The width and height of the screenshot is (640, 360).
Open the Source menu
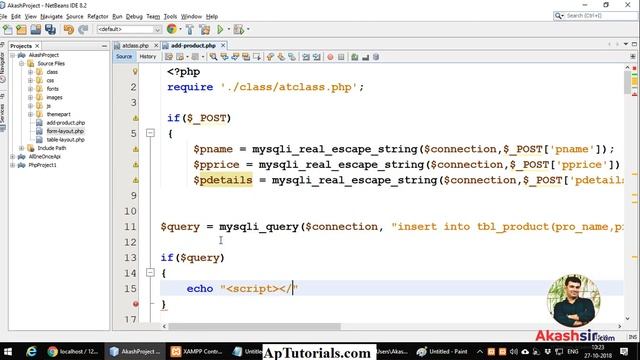click(x=75, y=16)
